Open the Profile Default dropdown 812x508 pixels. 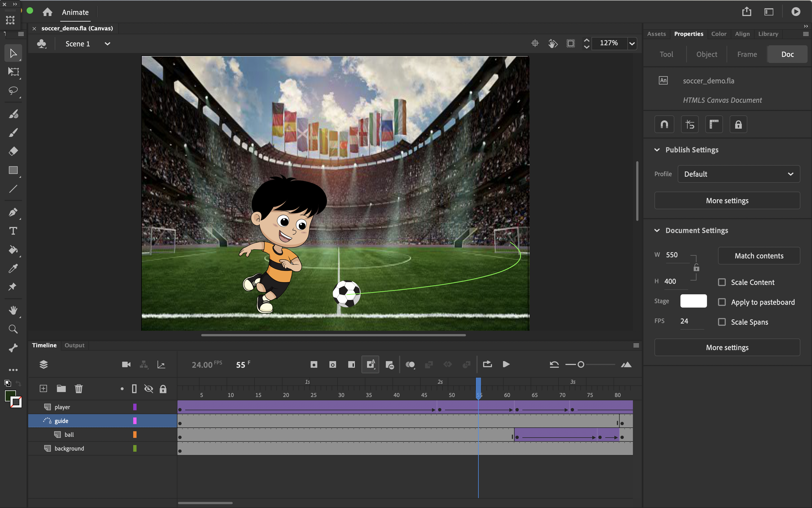coord(738,174)
